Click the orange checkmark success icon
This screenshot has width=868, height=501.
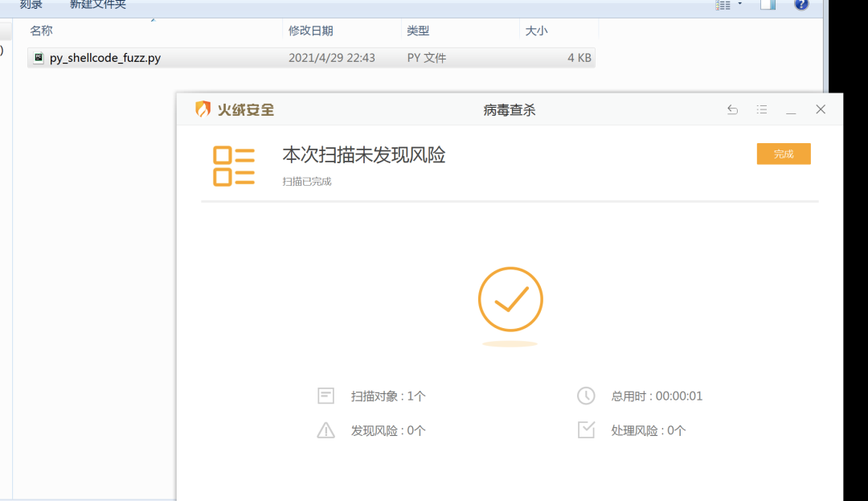pos(510,299)
